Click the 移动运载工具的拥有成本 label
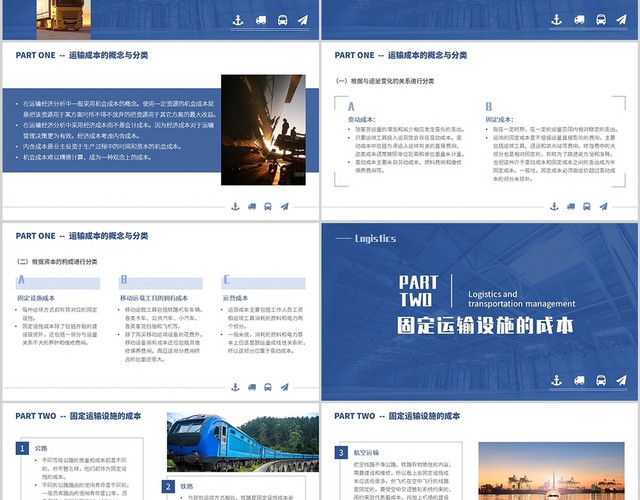640x500 pixels. click(x=154, y=298)
